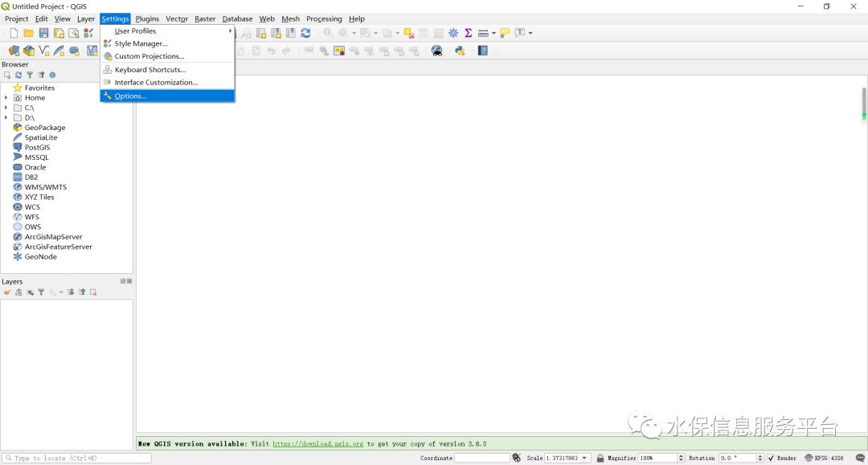868x465 pixels.
Task: Follow the download.qgis.org link
Action: (x=317, y=444)
